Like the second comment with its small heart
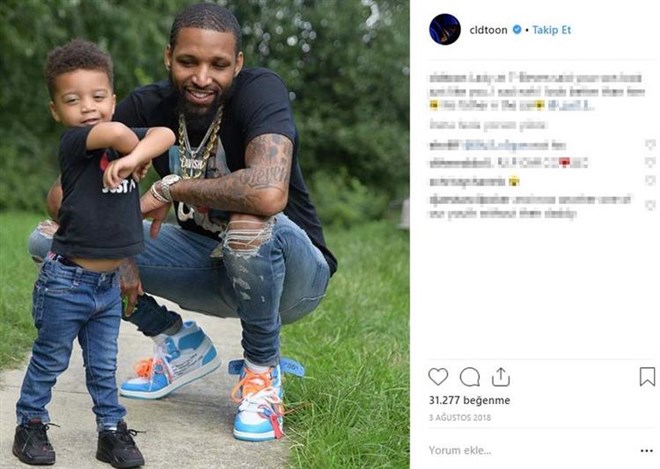 tap(650, 163)
